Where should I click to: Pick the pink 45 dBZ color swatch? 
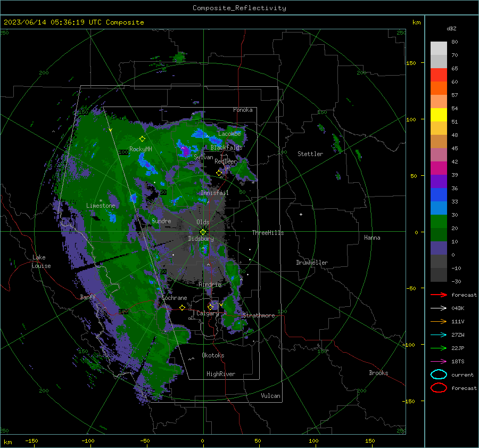[x=439, y=154]
